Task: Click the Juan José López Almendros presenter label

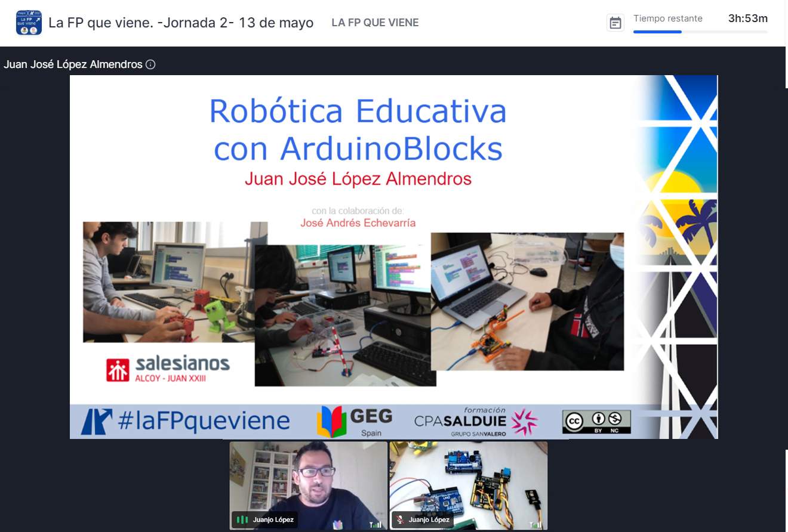Action: pos(73,64)
